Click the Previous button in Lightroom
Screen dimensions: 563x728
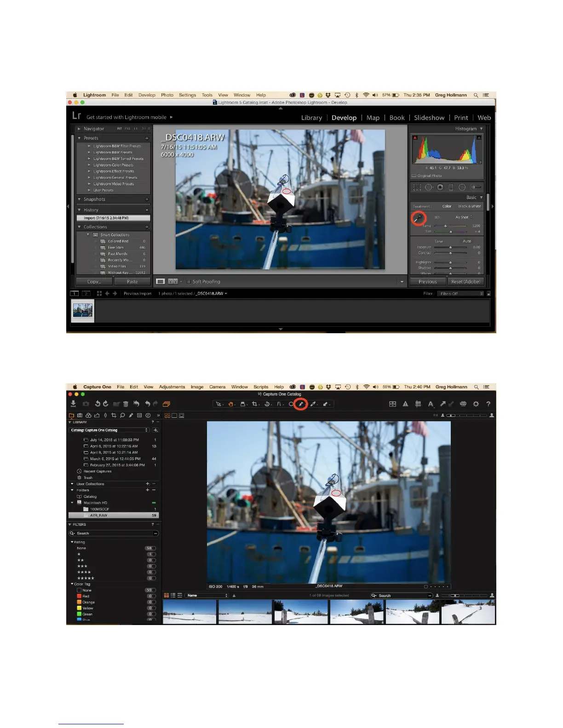click(428, 282)
